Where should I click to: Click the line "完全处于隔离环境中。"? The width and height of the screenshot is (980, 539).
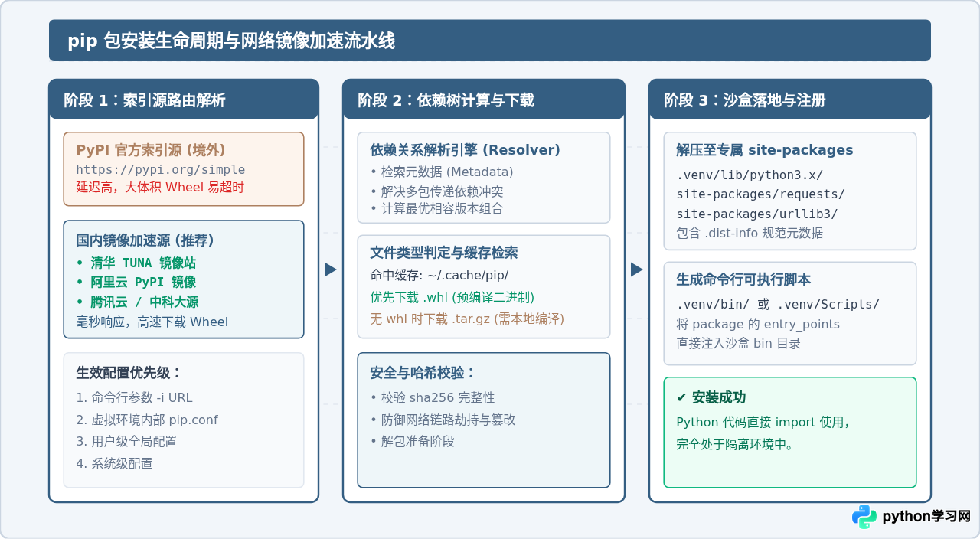pyautogui.click(x=735, y=444)
